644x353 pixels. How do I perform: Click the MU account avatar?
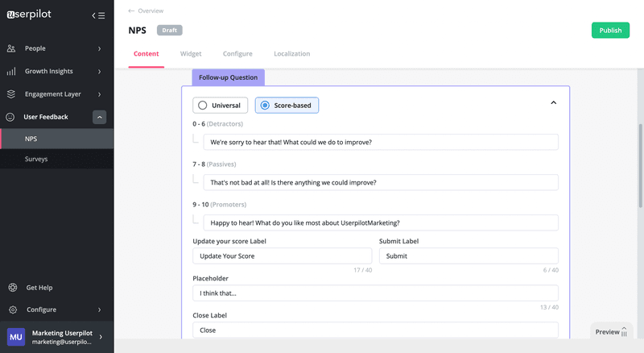[16, 337]
